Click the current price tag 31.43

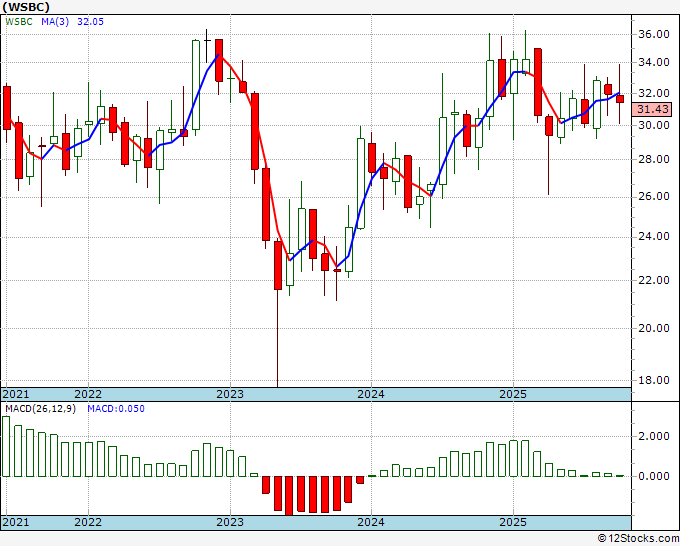pyautogui.click(x=652, y=109)
